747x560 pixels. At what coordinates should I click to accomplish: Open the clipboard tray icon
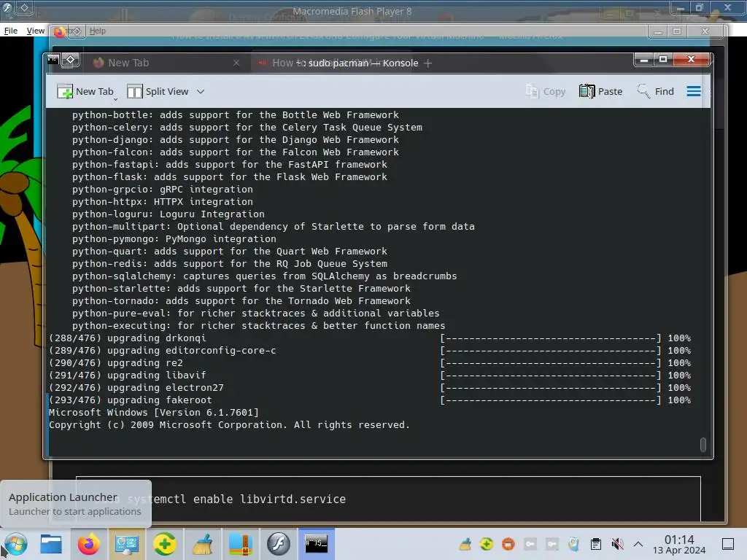[595, 544]
